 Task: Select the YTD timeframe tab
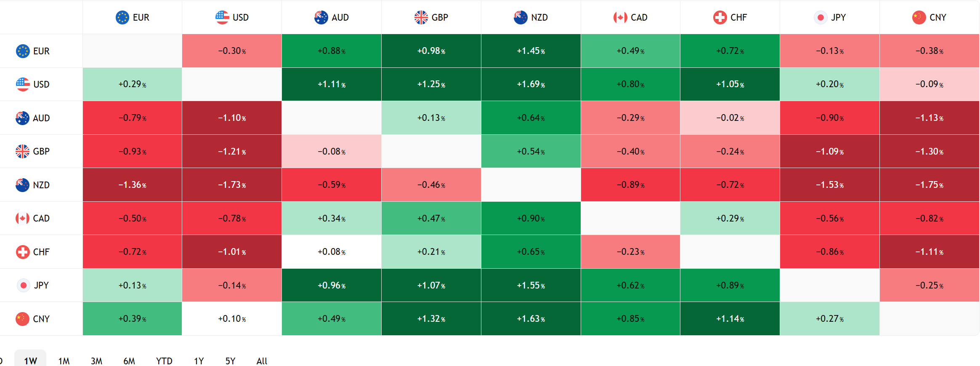(x=164, y=361)
